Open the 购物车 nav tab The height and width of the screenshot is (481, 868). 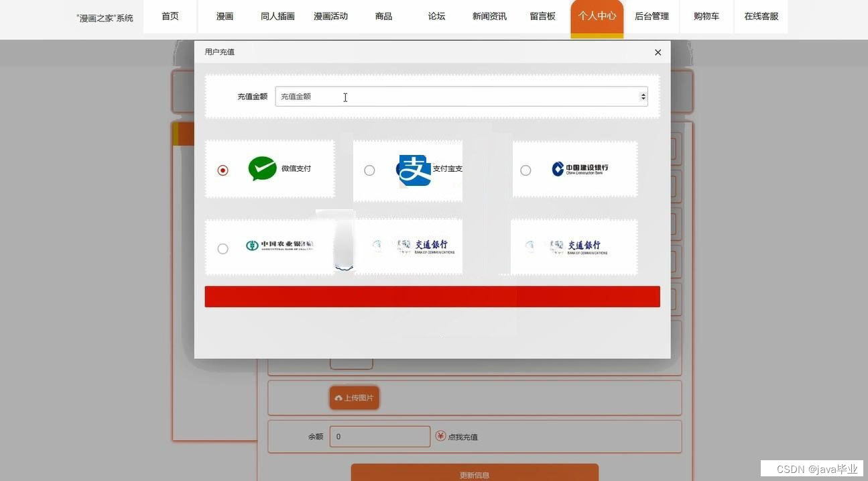click(x=706, y=16)
